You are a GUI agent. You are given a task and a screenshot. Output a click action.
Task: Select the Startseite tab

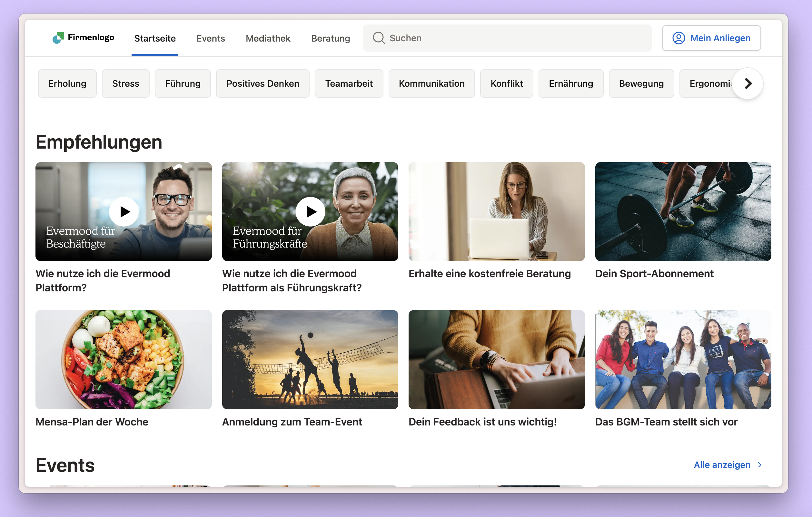coord(155,38)
